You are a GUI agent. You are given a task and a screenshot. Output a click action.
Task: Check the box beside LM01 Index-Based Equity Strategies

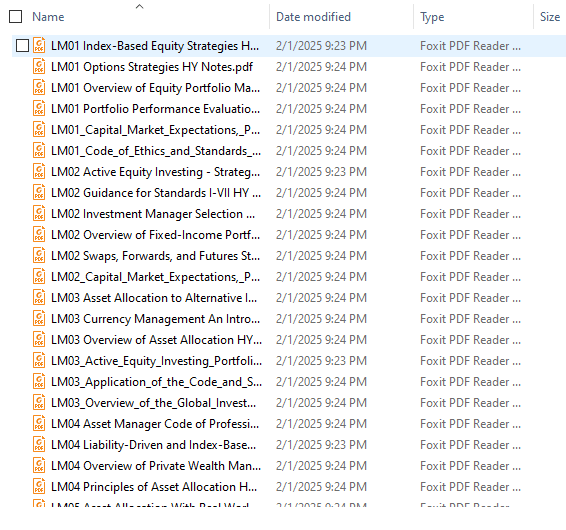22,46
